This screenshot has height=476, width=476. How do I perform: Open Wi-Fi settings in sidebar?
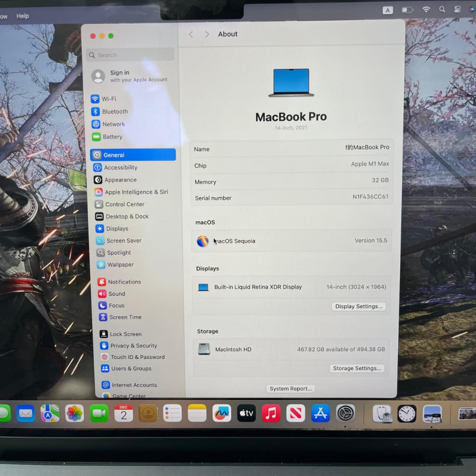click(109, 99)
